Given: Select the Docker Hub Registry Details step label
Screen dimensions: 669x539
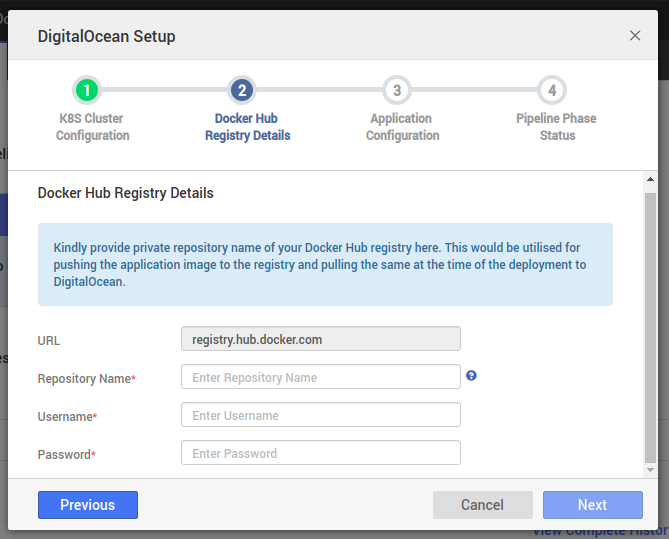Looking at the screenshot, I should pos(247,127).
